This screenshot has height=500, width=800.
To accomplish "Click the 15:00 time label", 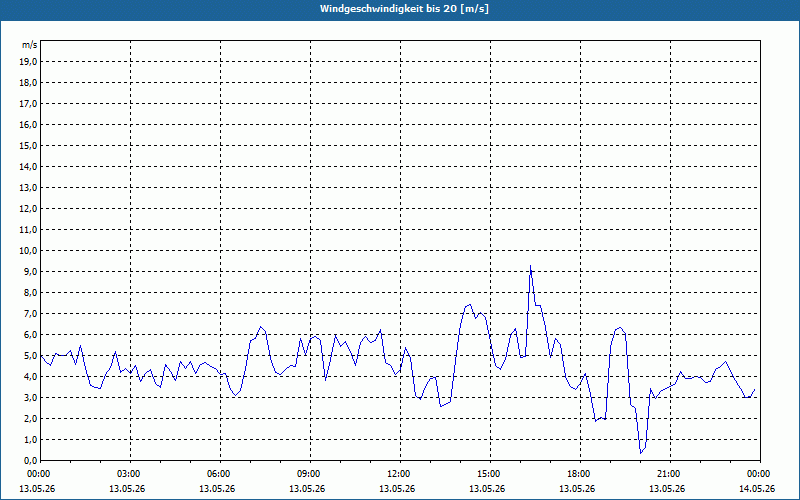I will (490, 474).
